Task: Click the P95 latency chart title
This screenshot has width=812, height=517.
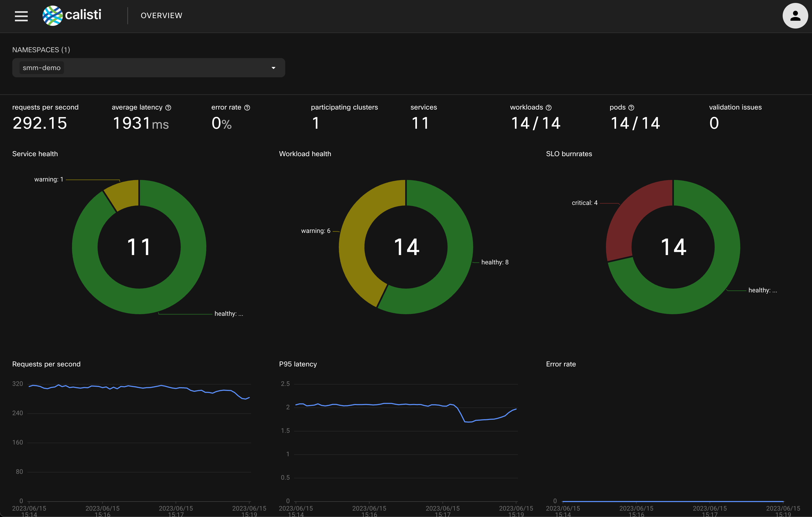Action: (x=298, y=364)
